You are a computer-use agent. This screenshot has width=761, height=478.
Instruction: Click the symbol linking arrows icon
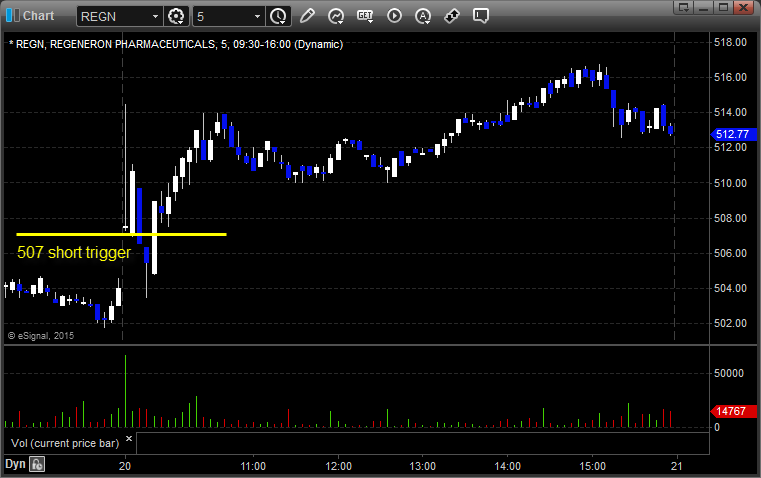452,16
